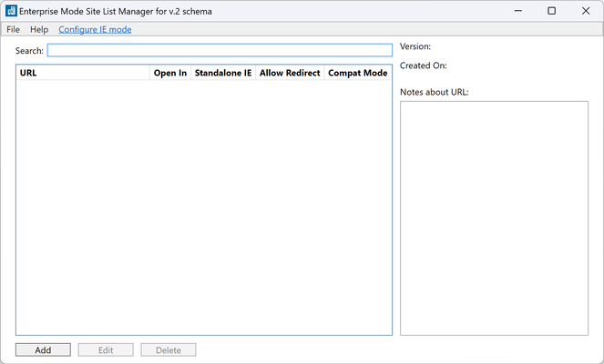The height and width of the screenshot is (364, 604).
Task: Focus the Search input field
Action: click(x=220, y=50)
